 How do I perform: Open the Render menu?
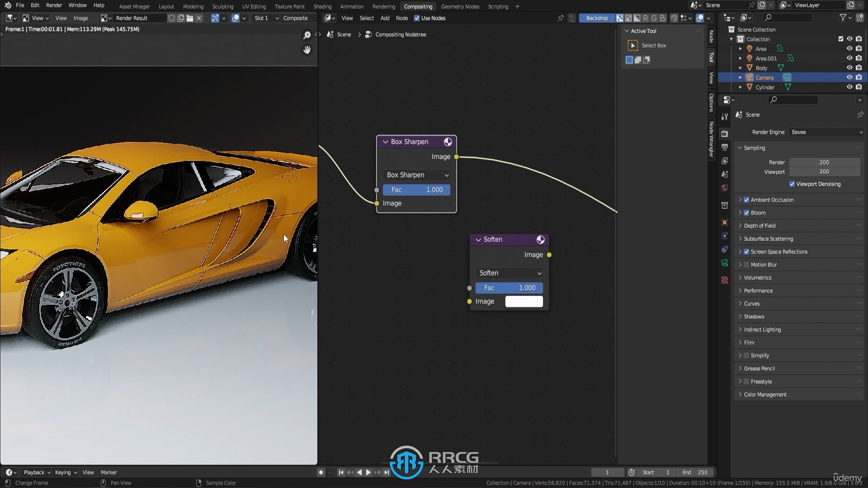(x=54, y=5)
